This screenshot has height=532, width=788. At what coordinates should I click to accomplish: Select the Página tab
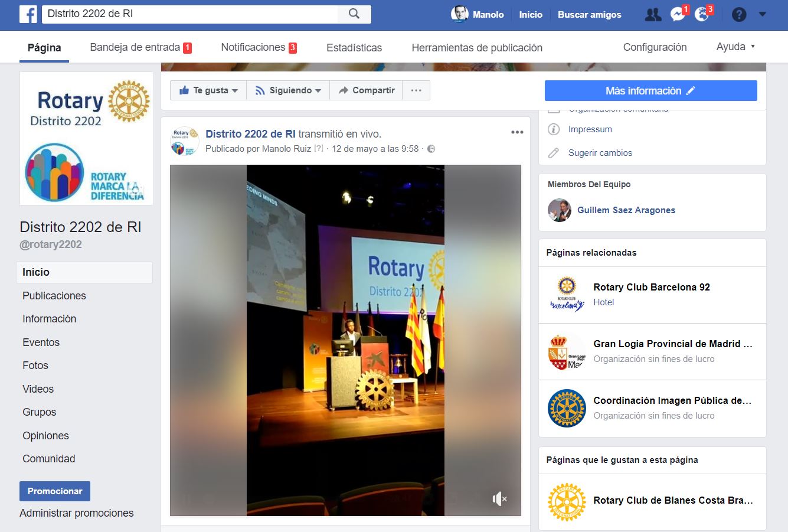(x=44, y=48)
